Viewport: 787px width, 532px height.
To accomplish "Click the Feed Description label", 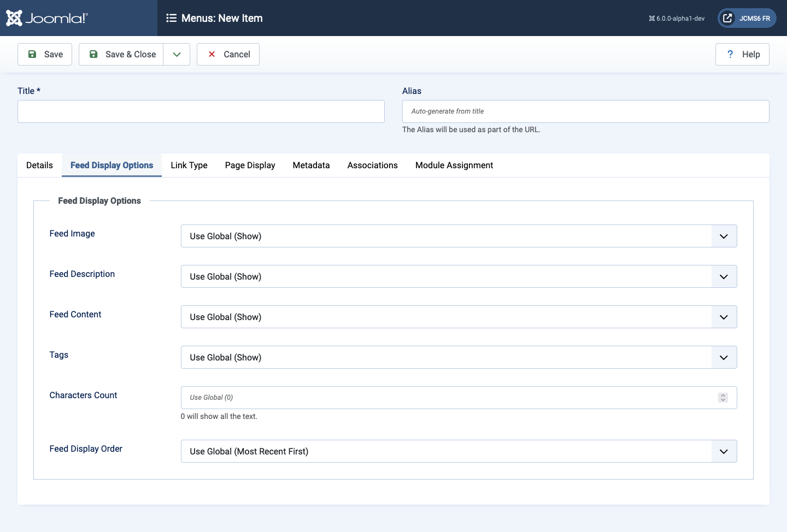I will tap(82, 274).
